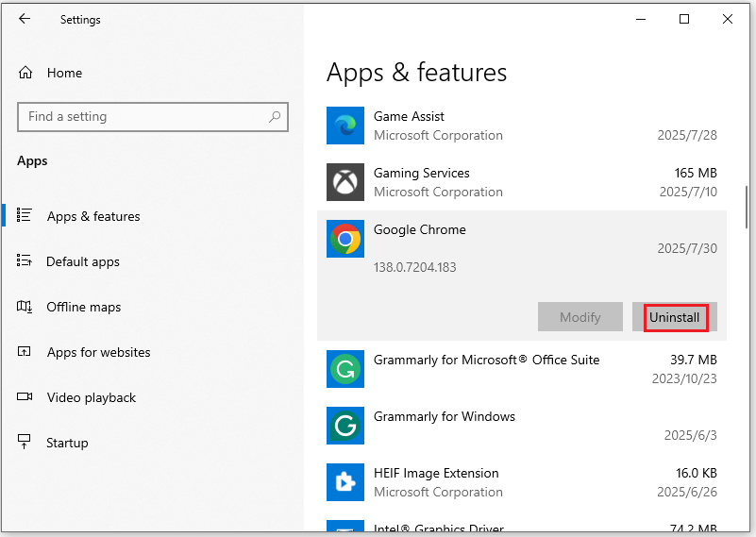Click the Video playback camera icon

pyautogui.click(x=25, y=396)
